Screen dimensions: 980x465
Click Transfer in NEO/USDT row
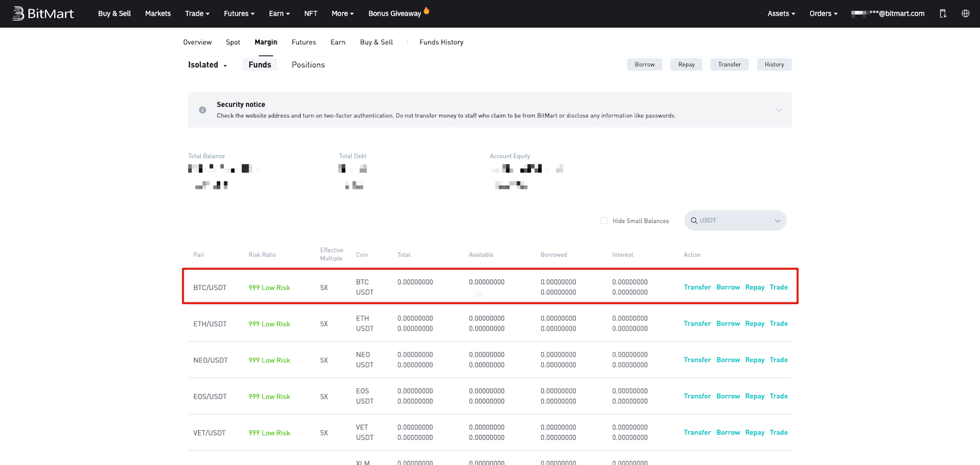click(x=697, y=360)
